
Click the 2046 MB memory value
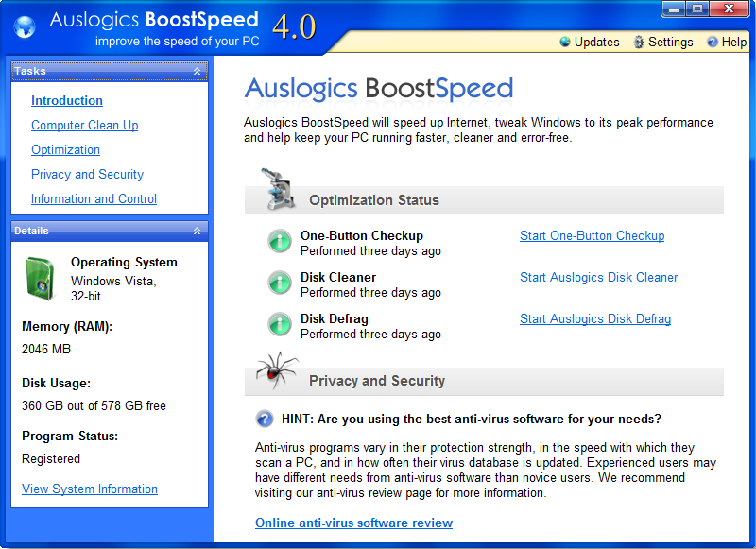pos(46,349)
